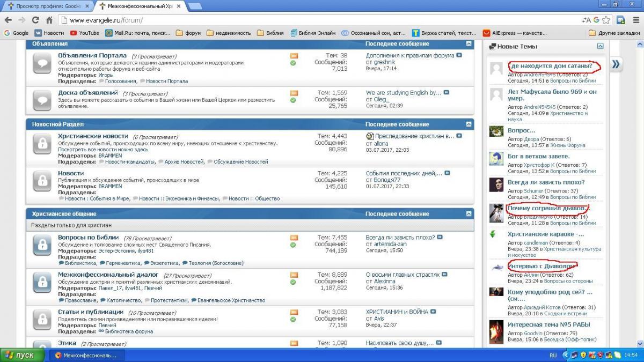Click the browser reload page icon
Viewport: 644px width, 362px height.
(x=35, y=20)
